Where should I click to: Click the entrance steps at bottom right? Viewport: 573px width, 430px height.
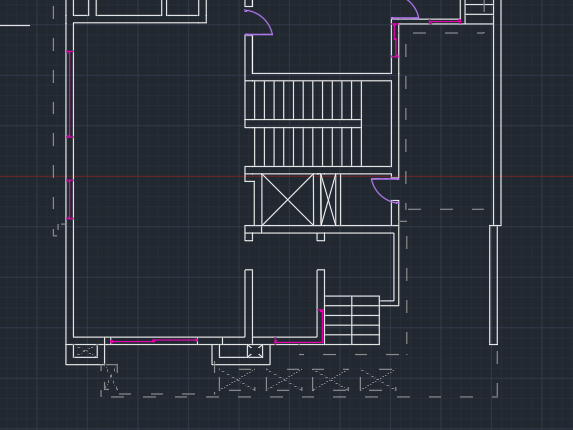352,320
